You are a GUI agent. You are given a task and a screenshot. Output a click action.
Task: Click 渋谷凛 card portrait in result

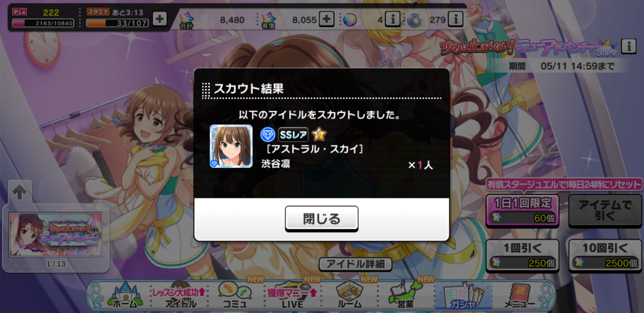pyautogui.click(x=231, y=146)
